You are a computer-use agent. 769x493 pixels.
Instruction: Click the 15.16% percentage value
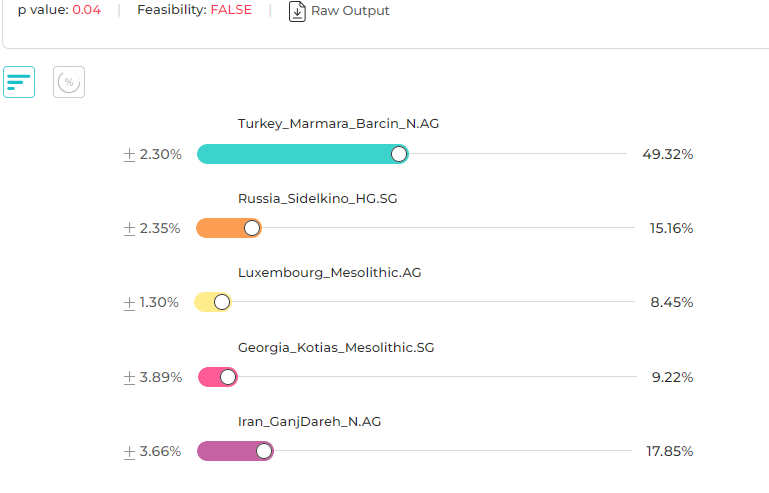tap(671, 228)
